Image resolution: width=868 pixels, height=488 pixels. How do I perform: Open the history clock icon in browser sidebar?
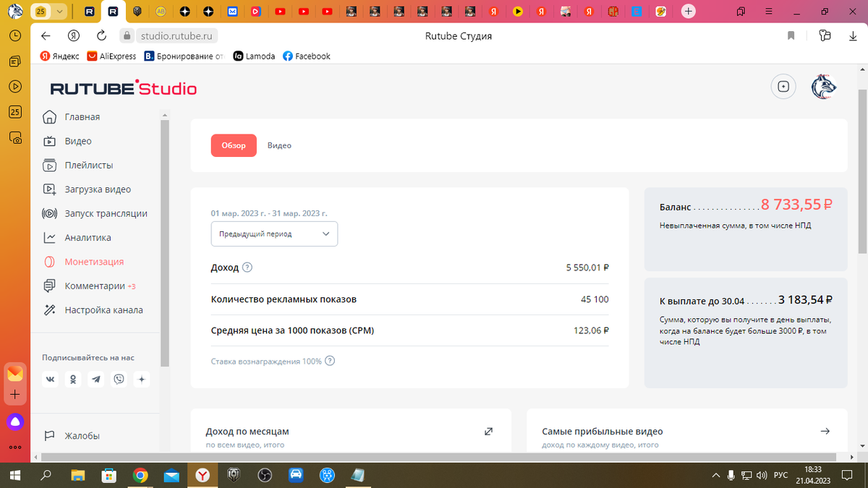(15, 35)
